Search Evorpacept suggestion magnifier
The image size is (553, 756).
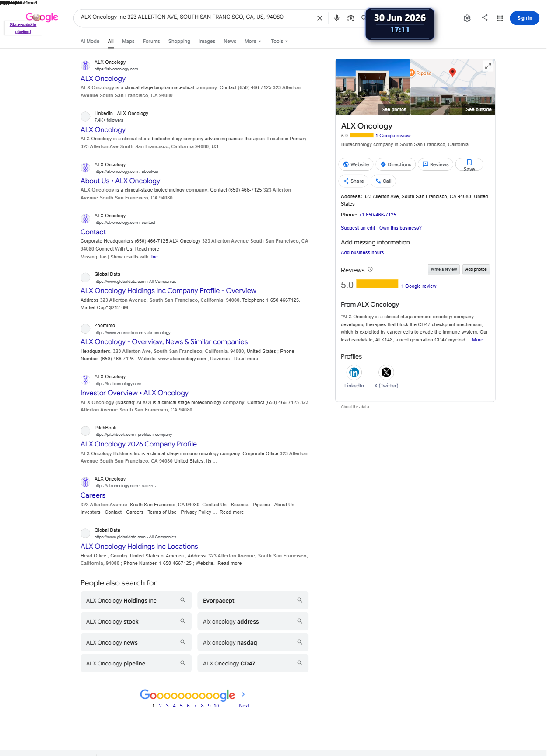[x=300, y=600]
